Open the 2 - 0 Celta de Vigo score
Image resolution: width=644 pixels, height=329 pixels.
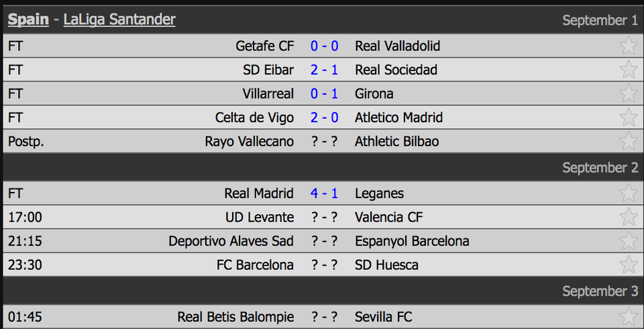coord(325,117)
